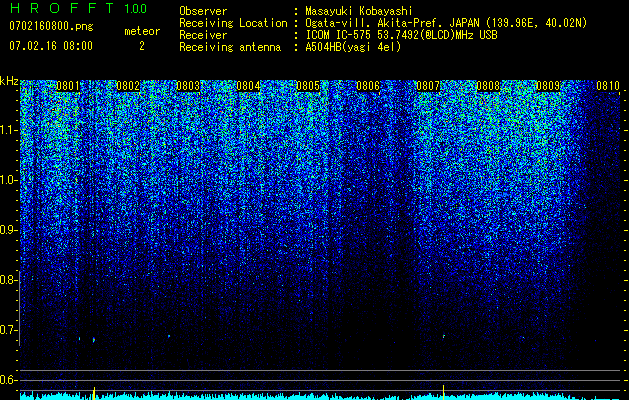Click the Receiving Location field label
Viewport: 629px width, 400px height.
[x=233, y=23]
